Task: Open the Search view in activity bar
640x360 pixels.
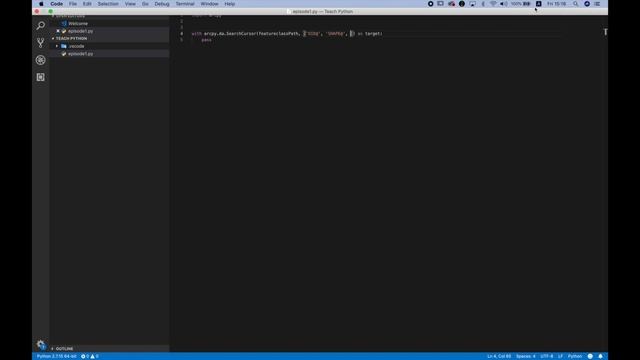Action: tap(40, 26)
